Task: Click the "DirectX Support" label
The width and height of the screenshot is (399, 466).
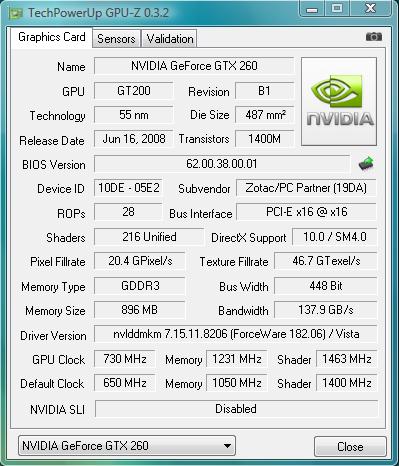Action: click(x=249, y=238)
